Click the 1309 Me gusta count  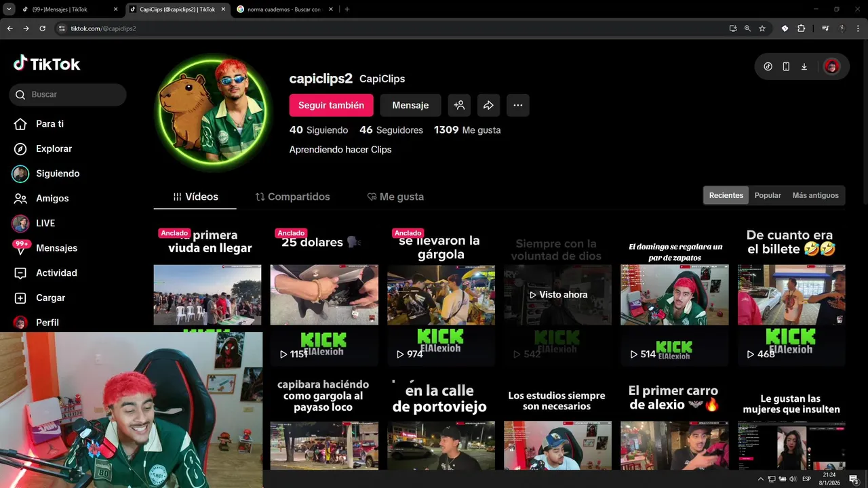[x=467, y=130]
